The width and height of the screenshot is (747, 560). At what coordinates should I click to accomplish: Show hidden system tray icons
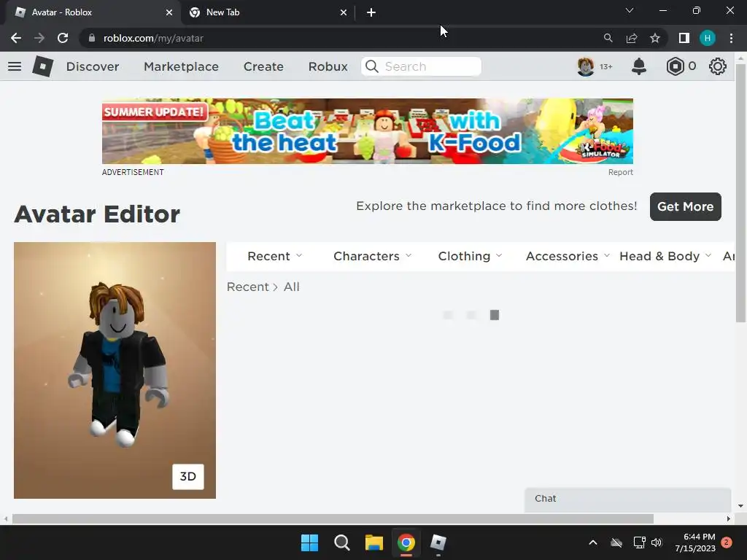[x=593, y=542]
